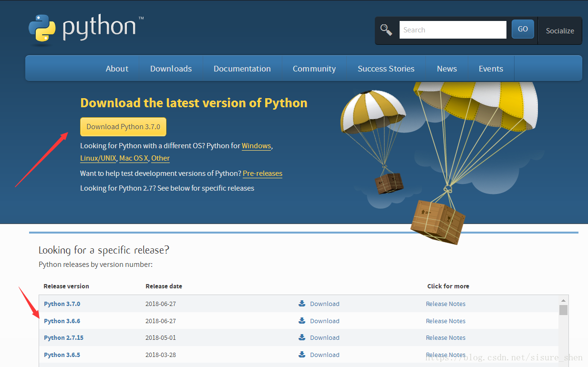Image resolution: width=588 pixels, height=367 pixels.
Task: Click Download text for Python 3.6.5
Action: click(325, 355)
